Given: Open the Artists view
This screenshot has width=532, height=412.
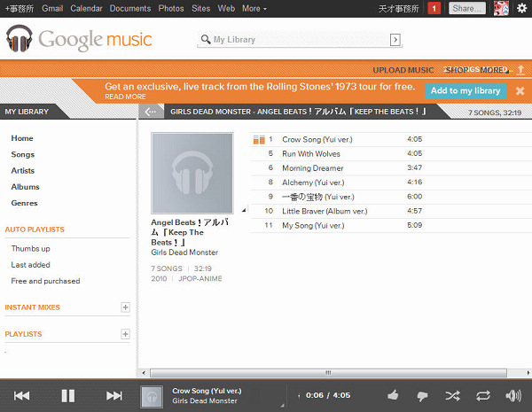Looking at the screenshot, I should (23, 171).
